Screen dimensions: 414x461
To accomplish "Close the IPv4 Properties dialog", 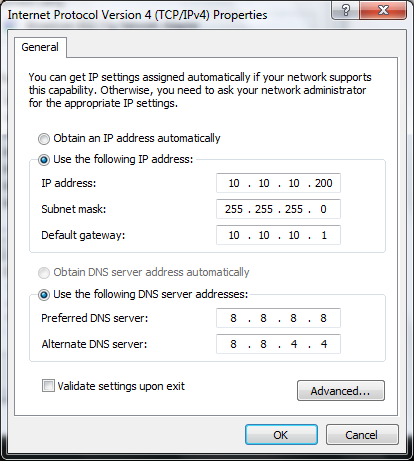I will [x=383, y=10].
